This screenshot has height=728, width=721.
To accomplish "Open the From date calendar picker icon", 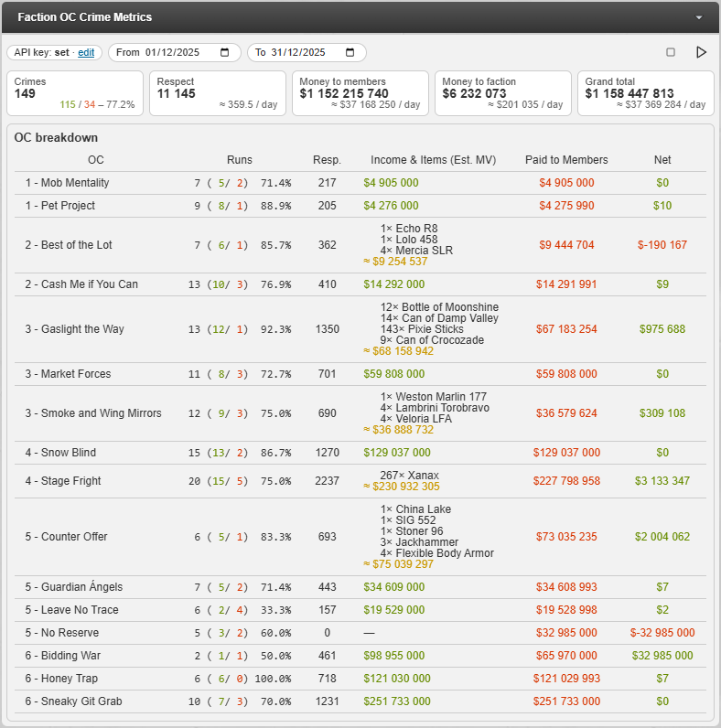I will tap(224, 52).
